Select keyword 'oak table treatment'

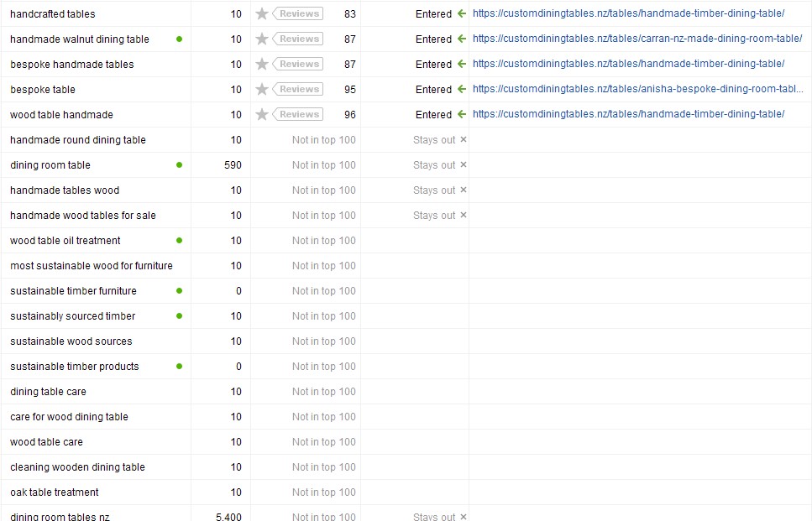pyautogui.click(x=55, y=492)
